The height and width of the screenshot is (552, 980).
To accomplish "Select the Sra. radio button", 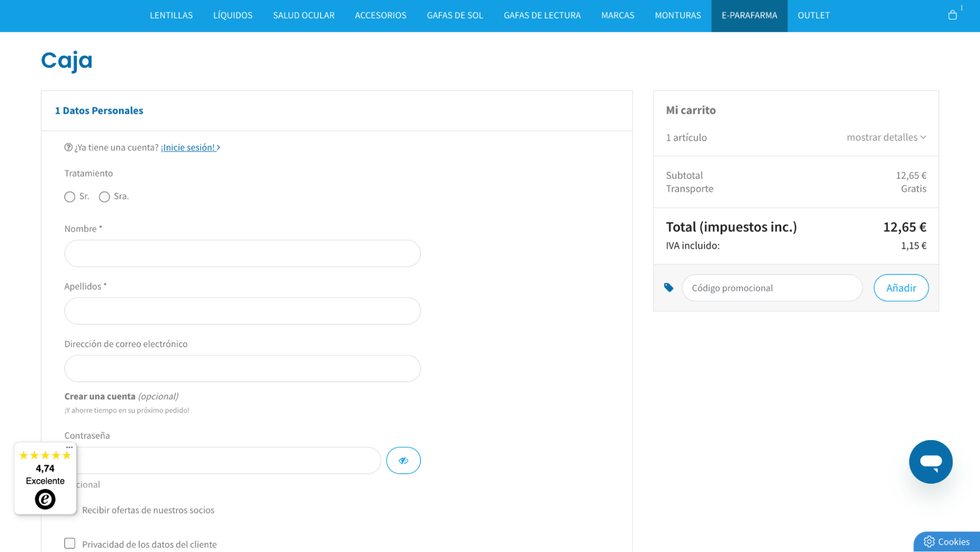I will [x=104, y=197].
